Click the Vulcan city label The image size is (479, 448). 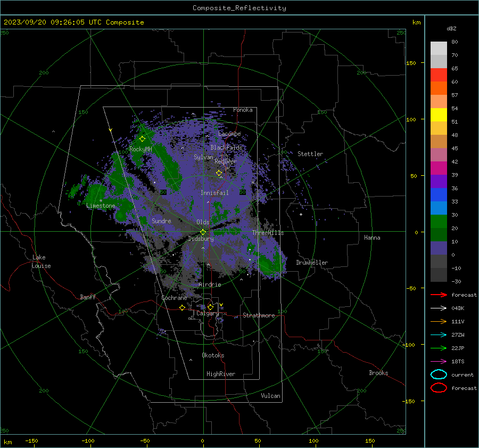point(271,396)
